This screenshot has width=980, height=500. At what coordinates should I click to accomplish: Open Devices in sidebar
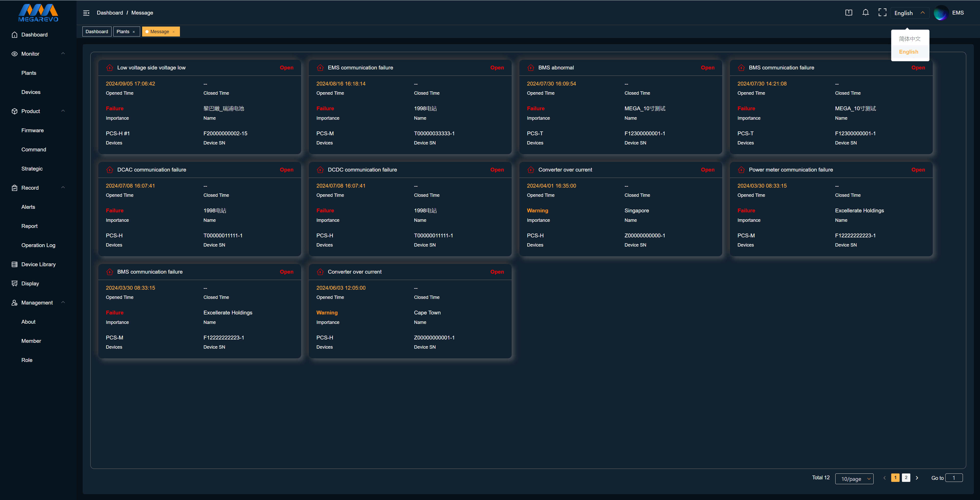point(31,92)
